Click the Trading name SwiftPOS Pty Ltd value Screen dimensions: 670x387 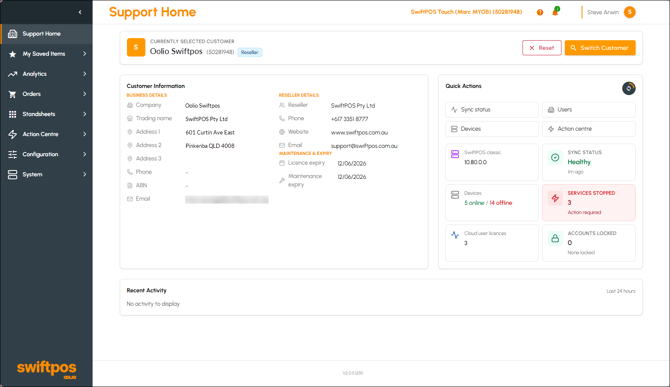point(206,119)
